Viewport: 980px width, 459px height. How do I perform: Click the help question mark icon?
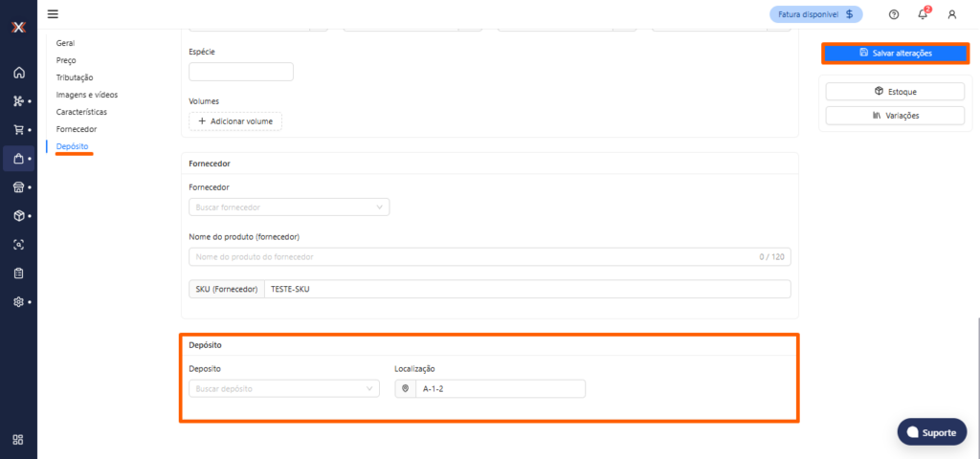[894, 14]
